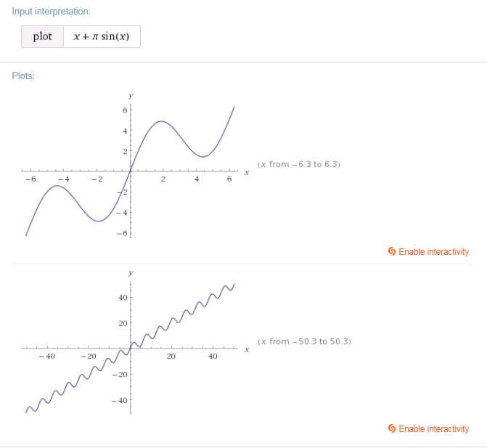
Task: Click the spiral icon beside the second plot's Enable interactivity
Action: point(392,429)
